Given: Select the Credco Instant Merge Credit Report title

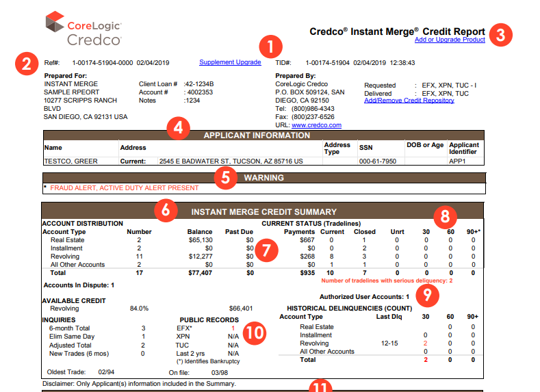Looking at the screenshot, I should pyautogui.click(x=397, y=31).
